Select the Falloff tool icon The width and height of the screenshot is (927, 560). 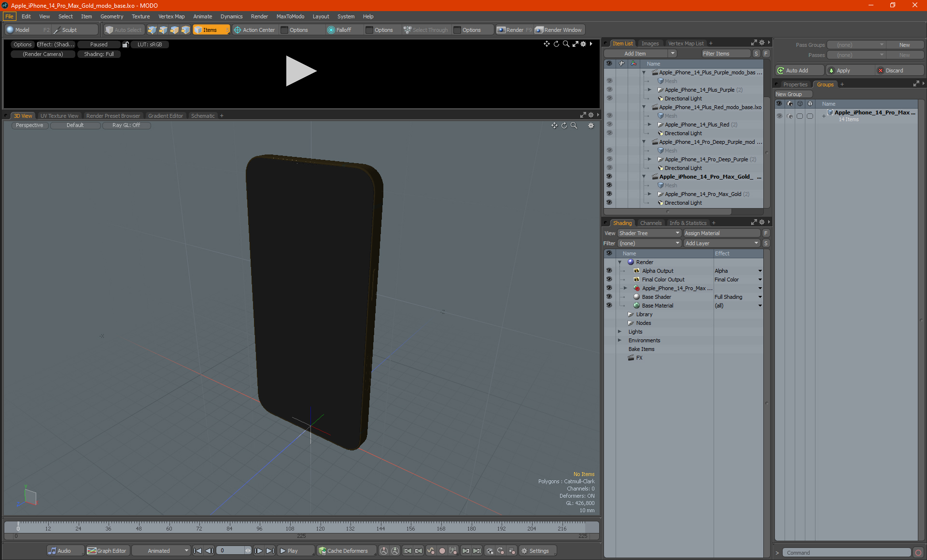(331, 30)
